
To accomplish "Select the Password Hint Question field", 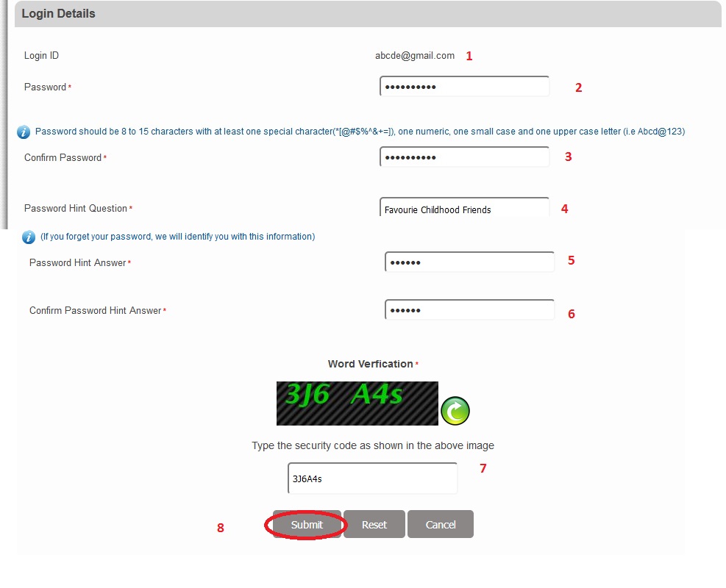I will pos(464,209).
